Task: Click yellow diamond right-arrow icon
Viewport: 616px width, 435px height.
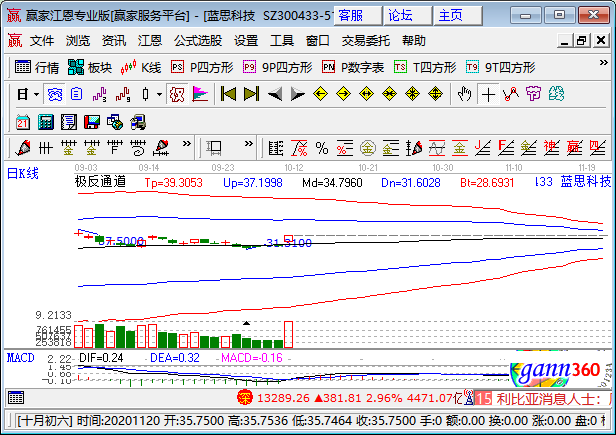Action: (x=343, y=94)
